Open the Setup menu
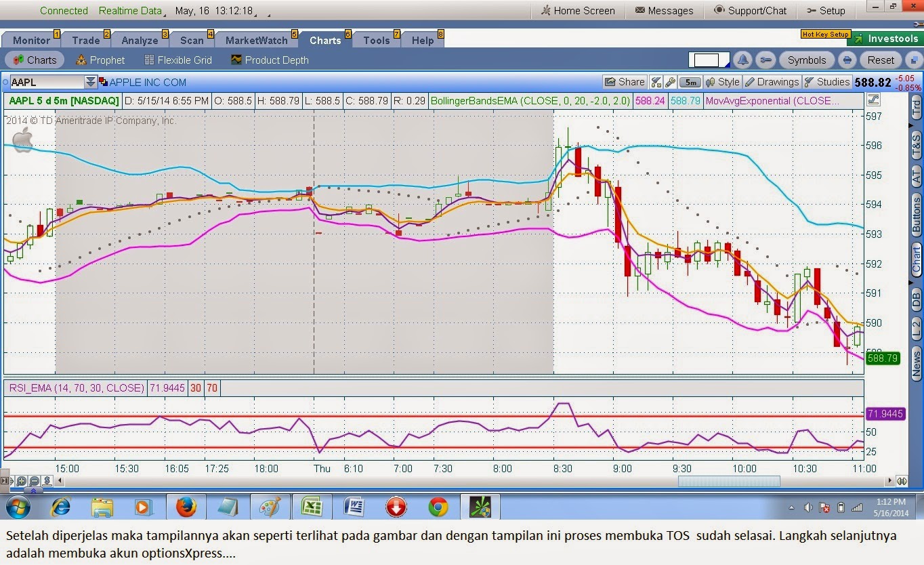The image size is (924, 565). click(x=826, y=11)
